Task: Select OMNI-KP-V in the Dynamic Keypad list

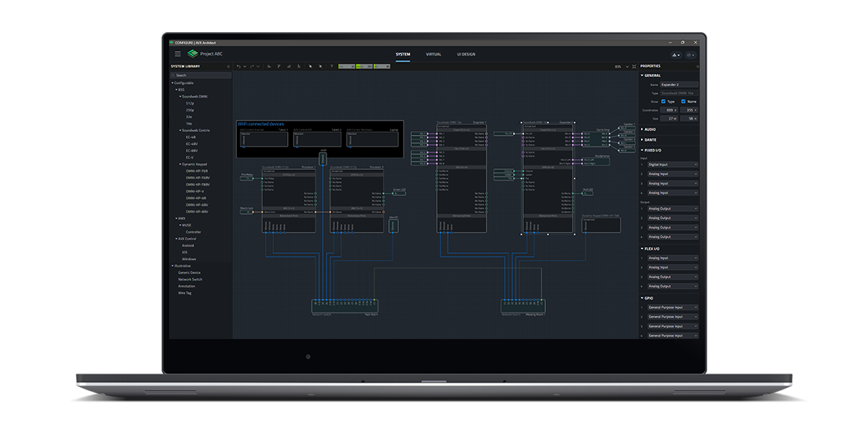Action: point(195,191)
